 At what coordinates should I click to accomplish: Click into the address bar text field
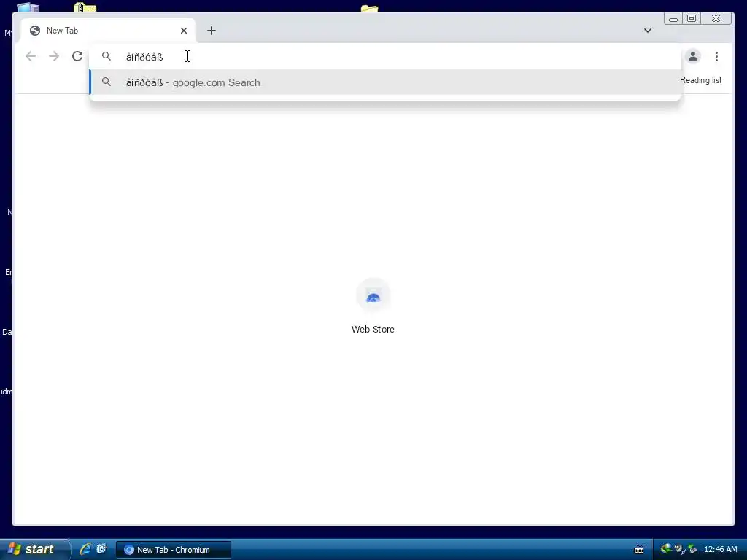click(385, 57)
